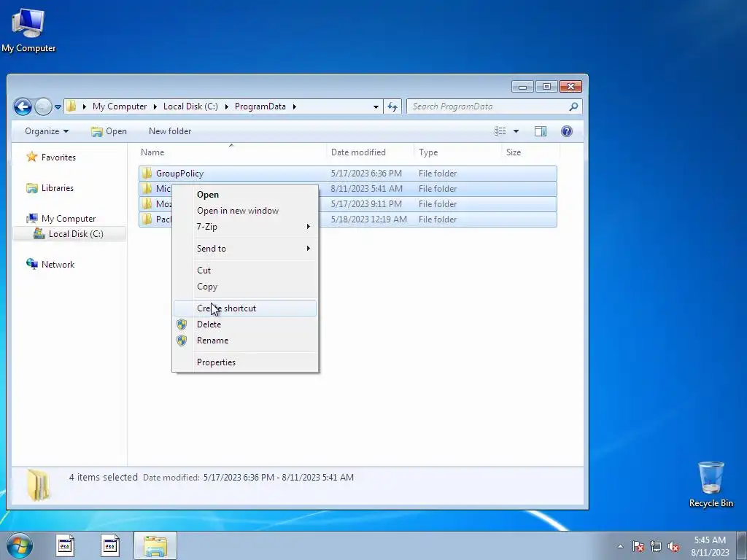747x560 pixels.
Task: Select the GroupPolicy folder row
Action: [348, 174]
